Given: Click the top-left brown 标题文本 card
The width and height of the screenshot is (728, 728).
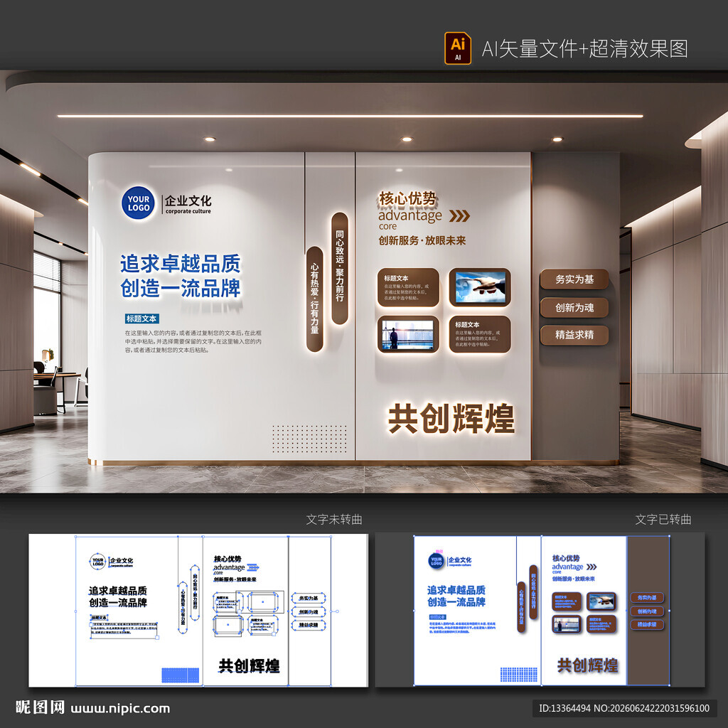Looking at the screenshot, I should click(408, 287).
